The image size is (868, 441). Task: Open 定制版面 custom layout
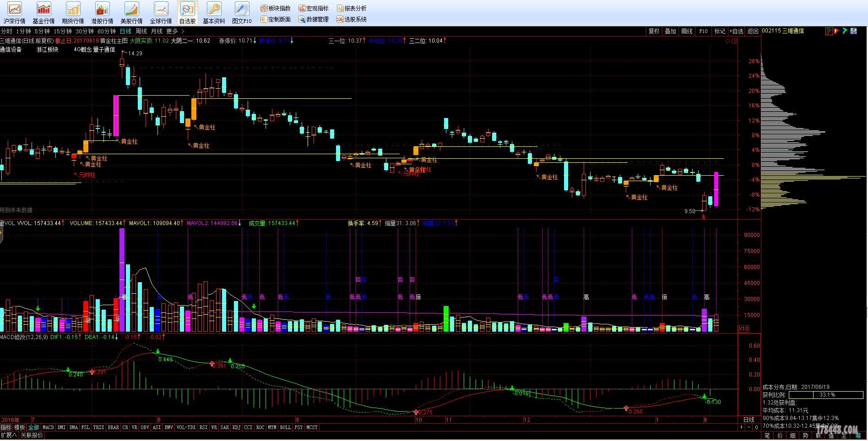click(x=276, y=19)
